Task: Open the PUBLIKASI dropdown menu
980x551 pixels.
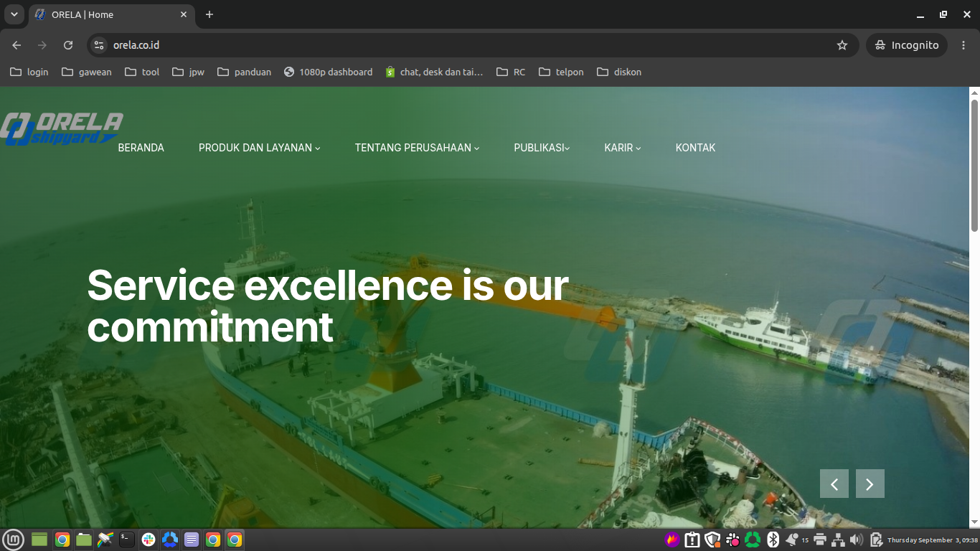Action: (x=542, y=148)
